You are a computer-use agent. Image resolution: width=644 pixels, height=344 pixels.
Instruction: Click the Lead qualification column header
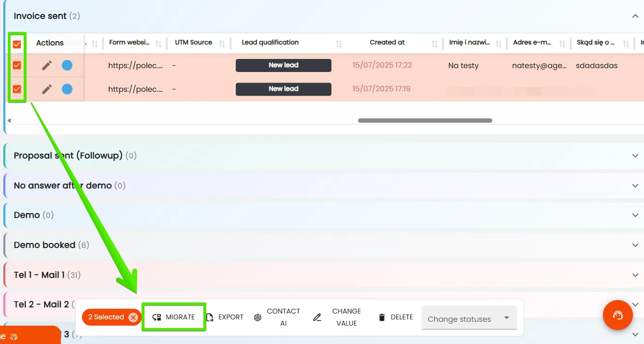pos(270,43)
